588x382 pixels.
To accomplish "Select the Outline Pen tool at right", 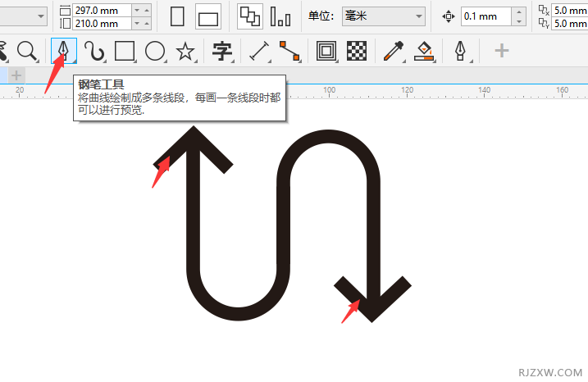I will click(x=461, y=51).
